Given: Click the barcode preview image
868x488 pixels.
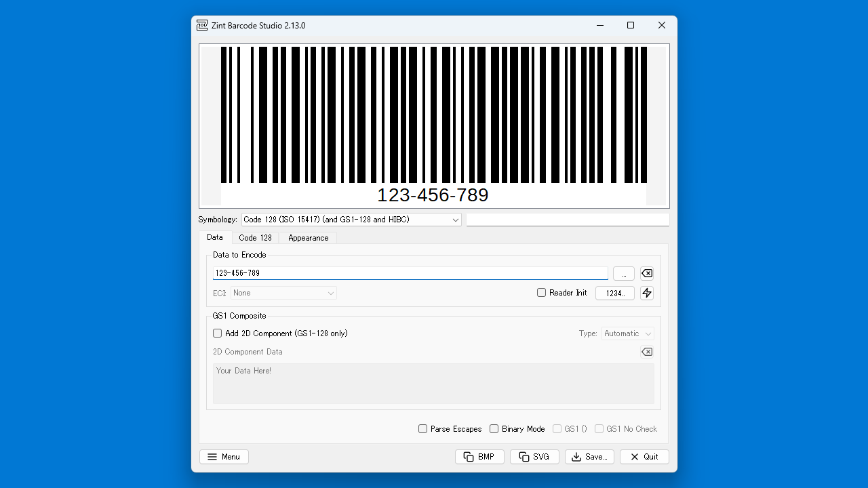Looking at the screenshot, I should click(434, 126).
